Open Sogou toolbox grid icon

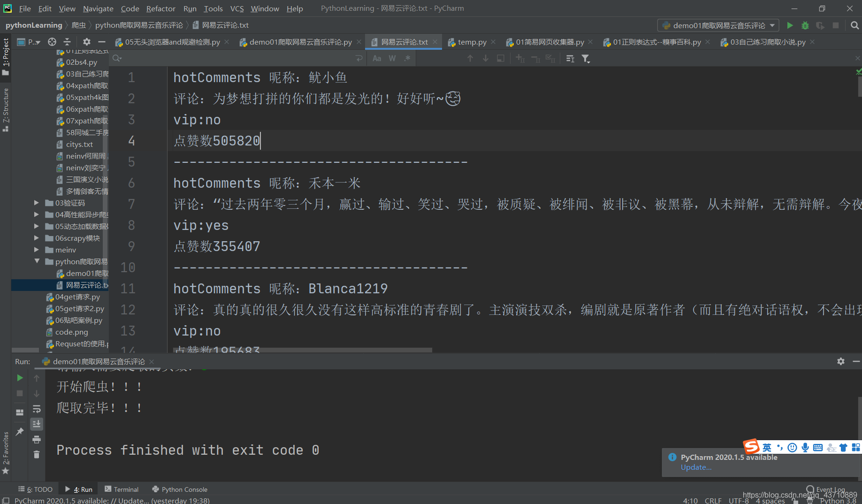[x=856, y=448]
